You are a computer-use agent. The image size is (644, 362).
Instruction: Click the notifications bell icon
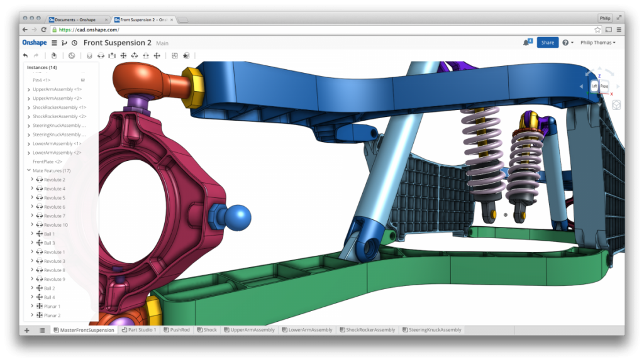(526, 42)
